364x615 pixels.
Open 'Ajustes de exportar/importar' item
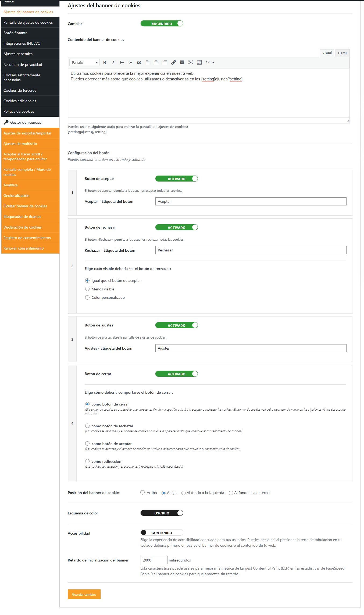tap(30, 133)
